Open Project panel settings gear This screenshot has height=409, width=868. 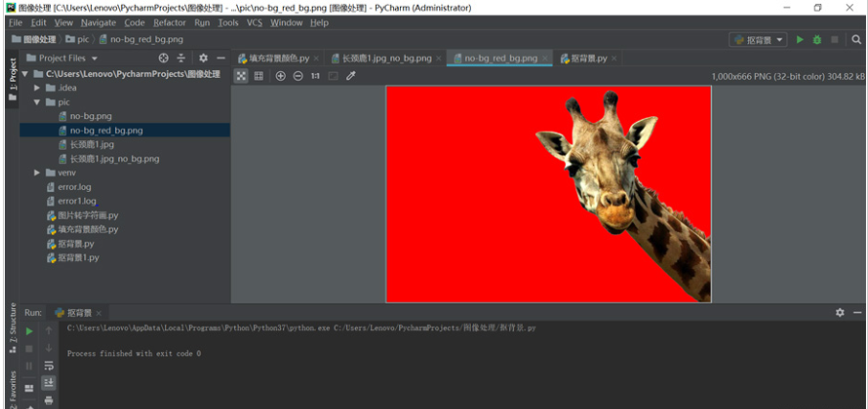tap(203, 58)
